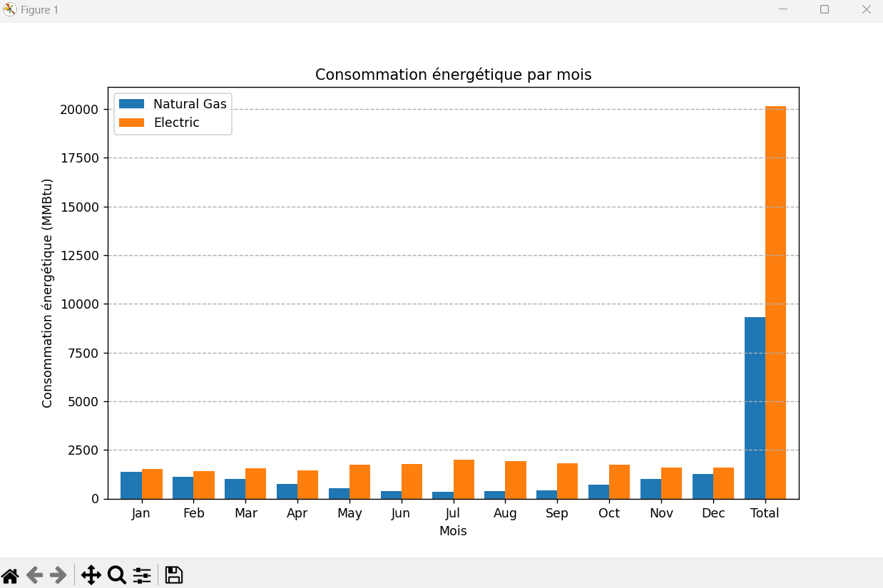The height and width of the screenshot is (588, 883).
Task: Click the matplotlib logo in the title bar
Action: click(x=10, y=9)
